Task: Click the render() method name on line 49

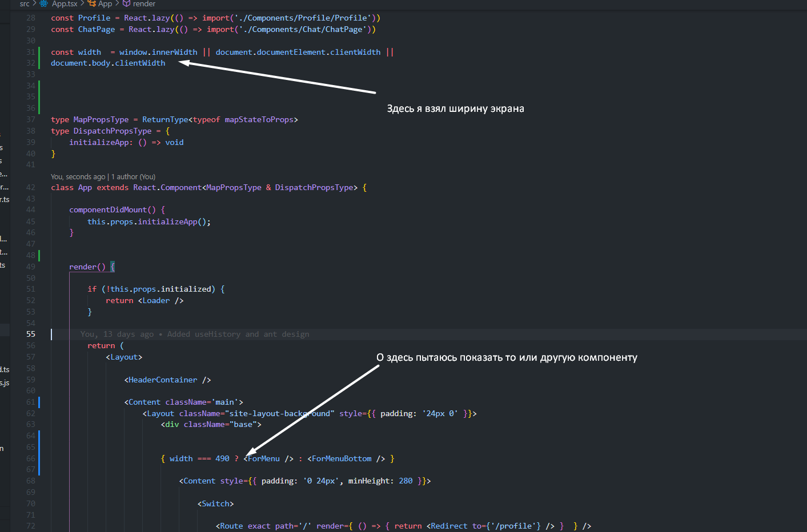Action: pos(87,267)
